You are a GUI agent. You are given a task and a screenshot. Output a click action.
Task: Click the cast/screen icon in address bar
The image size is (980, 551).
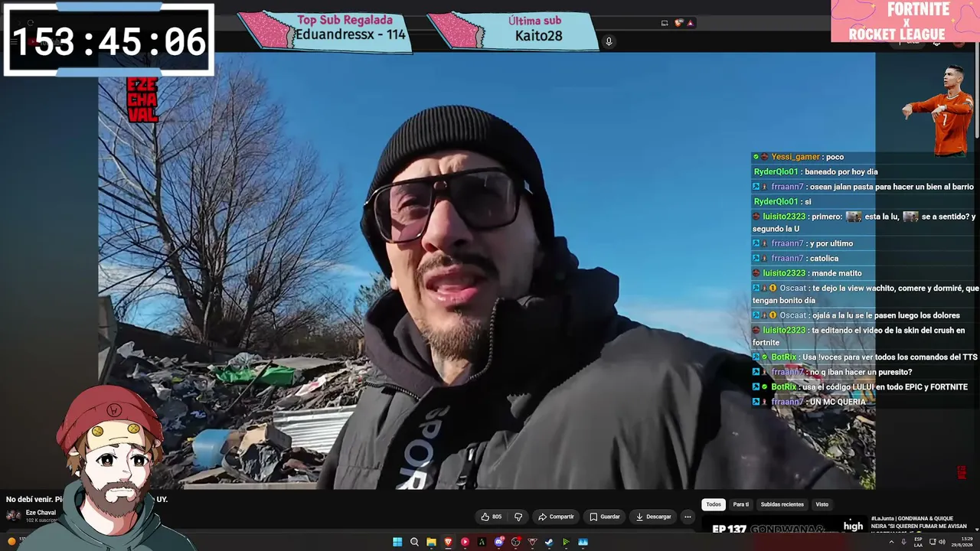(x=665, y=23)
